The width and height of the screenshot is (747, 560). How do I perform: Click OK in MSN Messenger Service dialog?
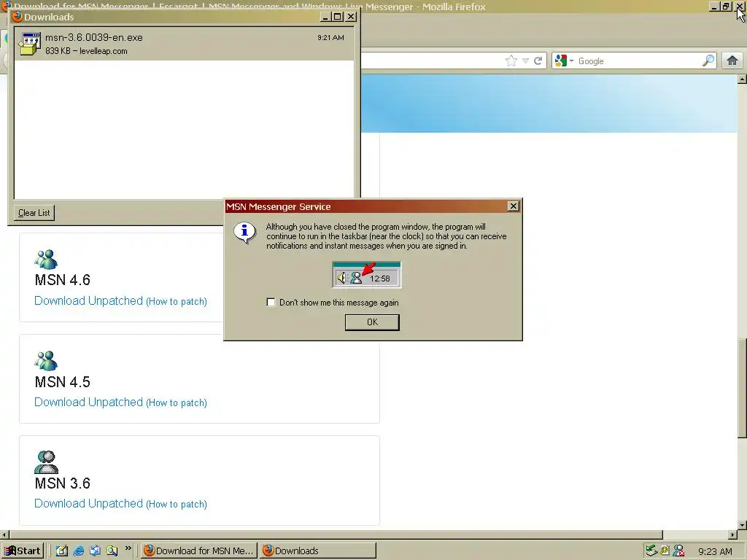(x=372, y=322)
